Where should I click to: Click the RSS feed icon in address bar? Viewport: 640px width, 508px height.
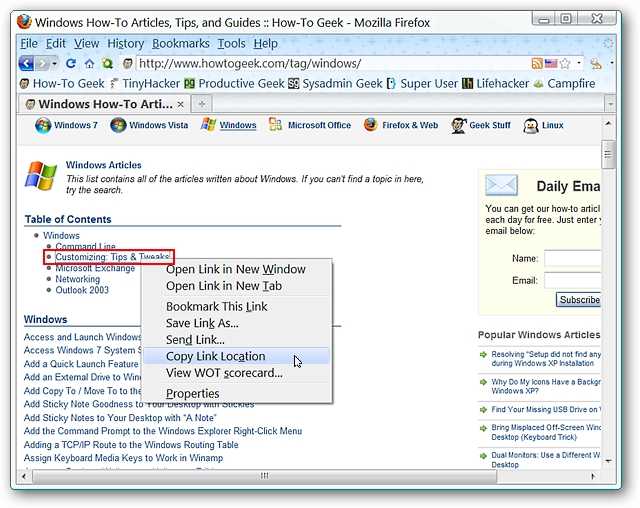click(x=537, y=63)
